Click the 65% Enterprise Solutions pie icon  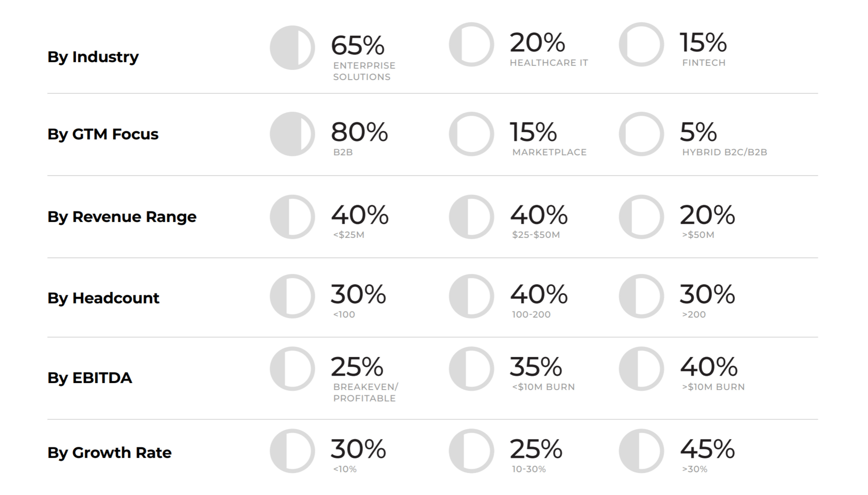coord(292,48)
